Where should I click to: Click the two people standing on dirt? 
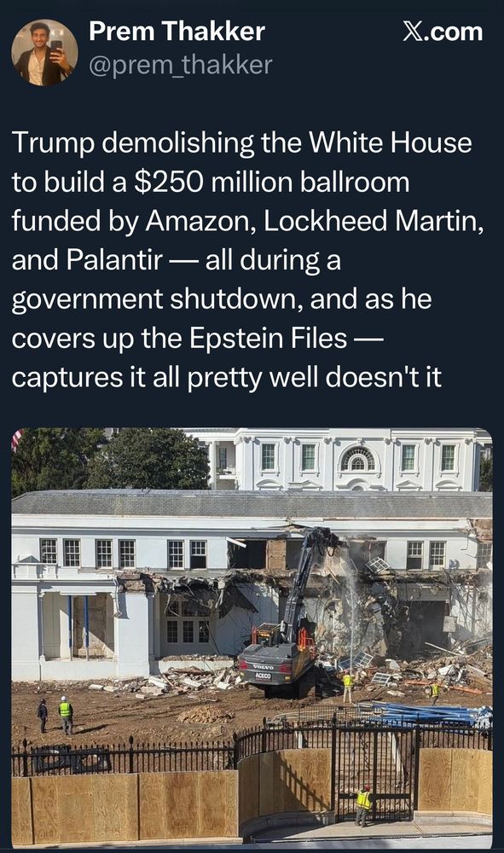click(x=55, y=715)
